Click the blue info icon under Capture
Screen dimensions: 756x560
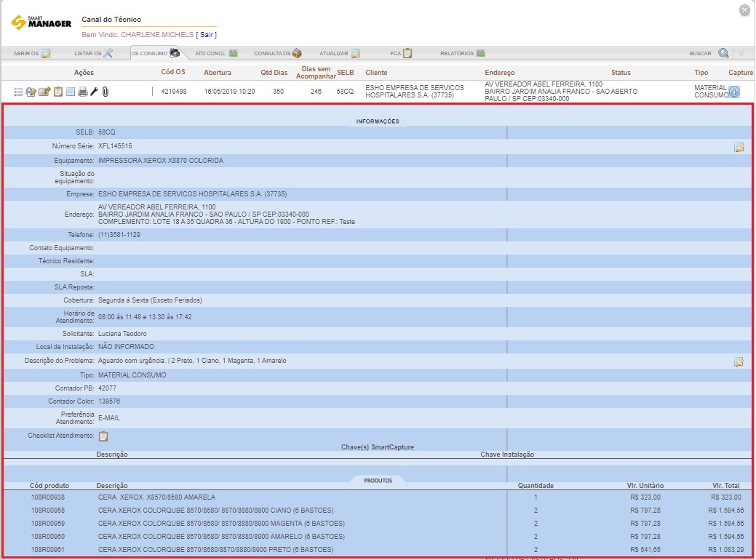click(x=734, y=92)
